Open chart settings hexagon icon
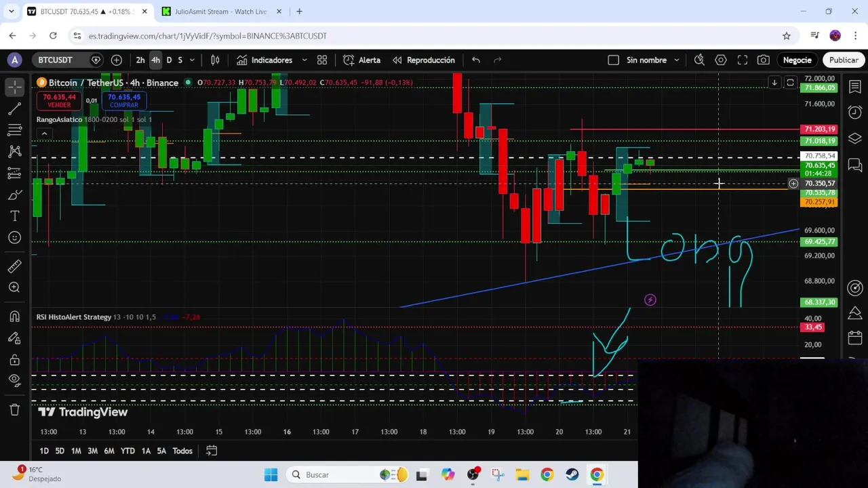The image size is (868, 488). coord(721,60)
